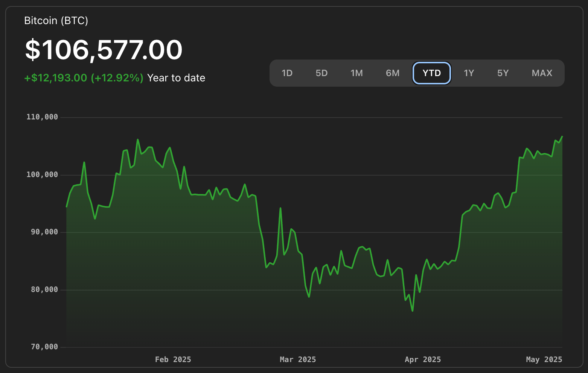588x373 pixels.
Task: Choose the 6M time range
Action: [393, 73]
